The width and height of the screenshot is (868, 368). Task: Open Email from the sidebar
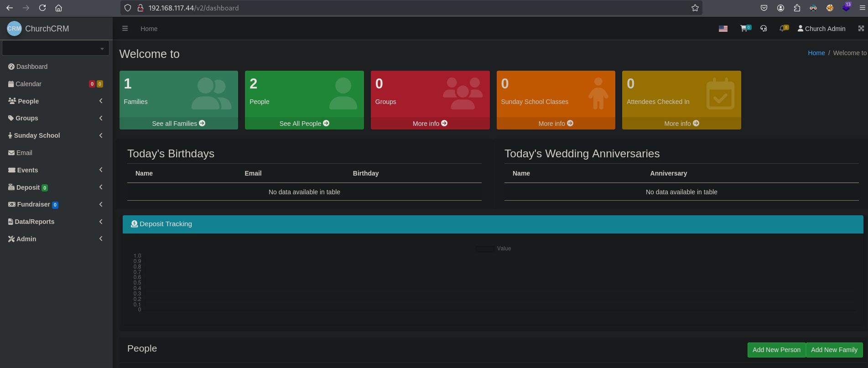[x=24, y=153]
